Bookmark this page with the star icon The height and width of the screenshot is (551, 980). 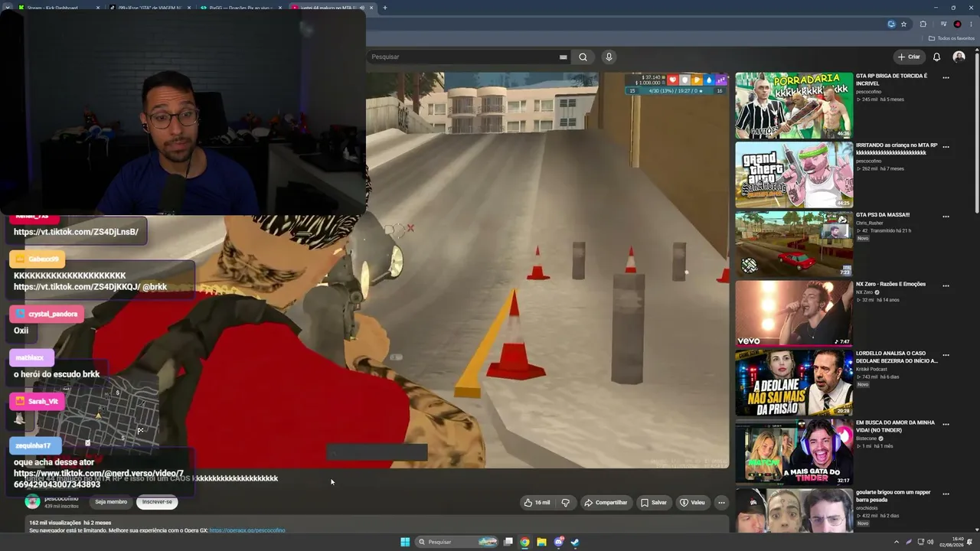(x=903, y=24)
